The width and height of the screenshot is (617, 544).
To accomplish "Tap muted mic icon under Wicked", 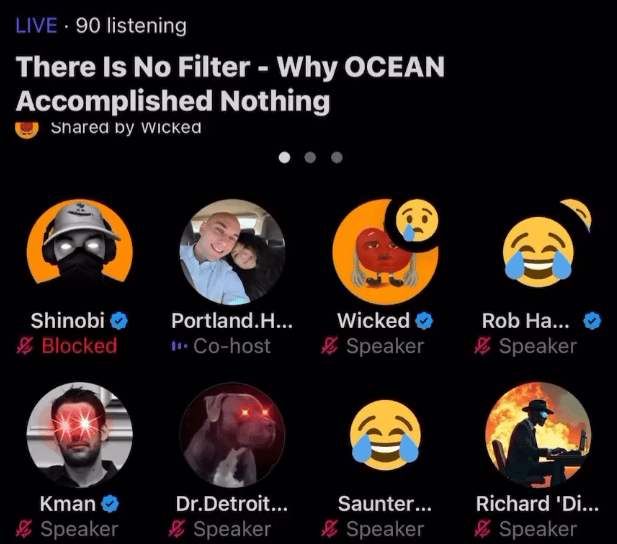I will click(329, 346).
